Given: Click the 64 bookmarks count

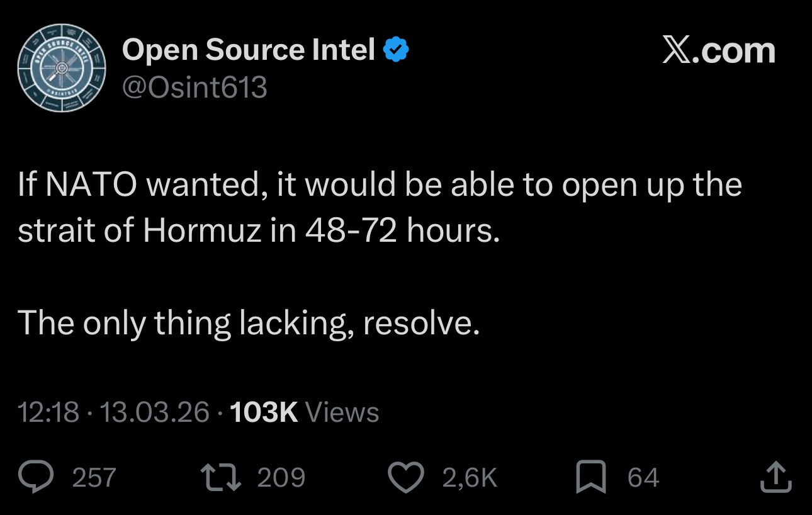Looking at the screenshot, I should coord(643,477).
